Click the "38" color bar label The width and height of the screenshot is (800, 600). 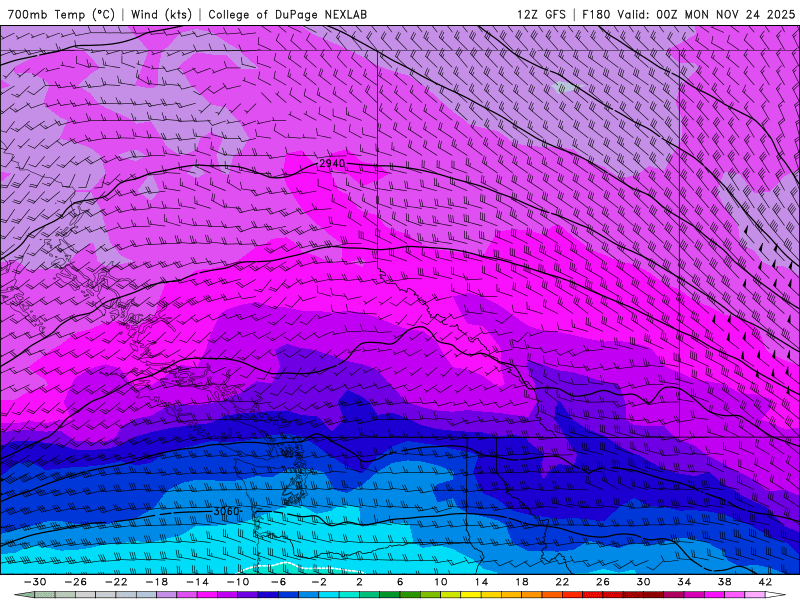coord(724,582)
